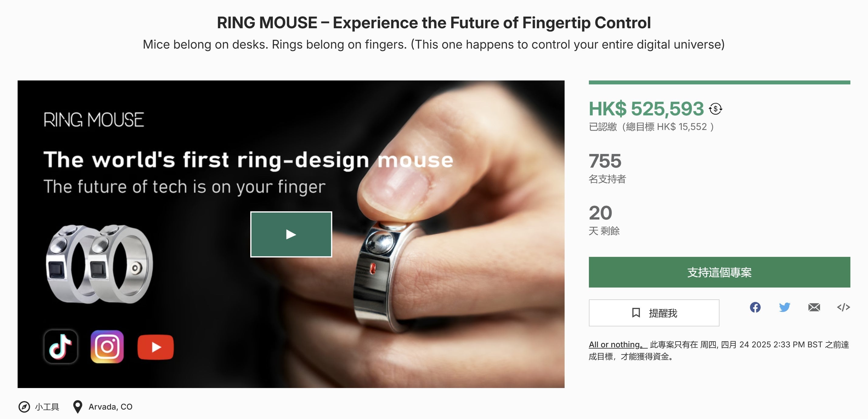Play the Ring Mouse campaign video

pyautogui.click(x=291, y=234)
